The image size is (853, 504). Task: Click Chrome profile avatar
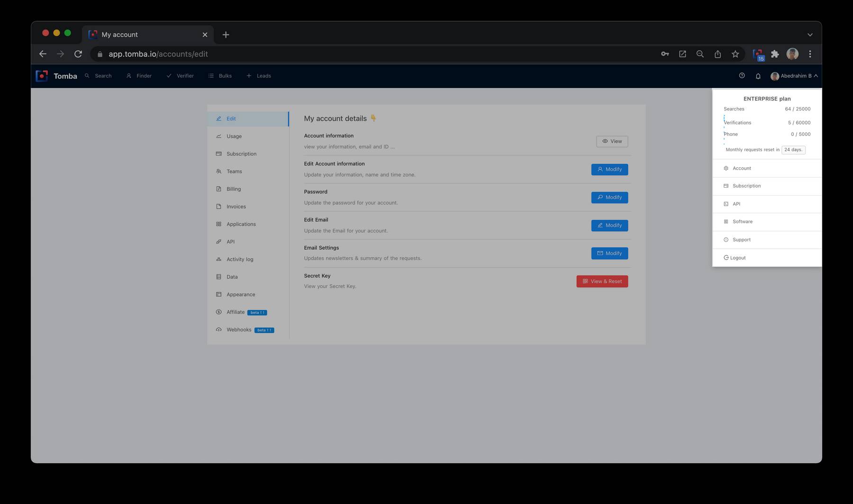coord(792,54)
